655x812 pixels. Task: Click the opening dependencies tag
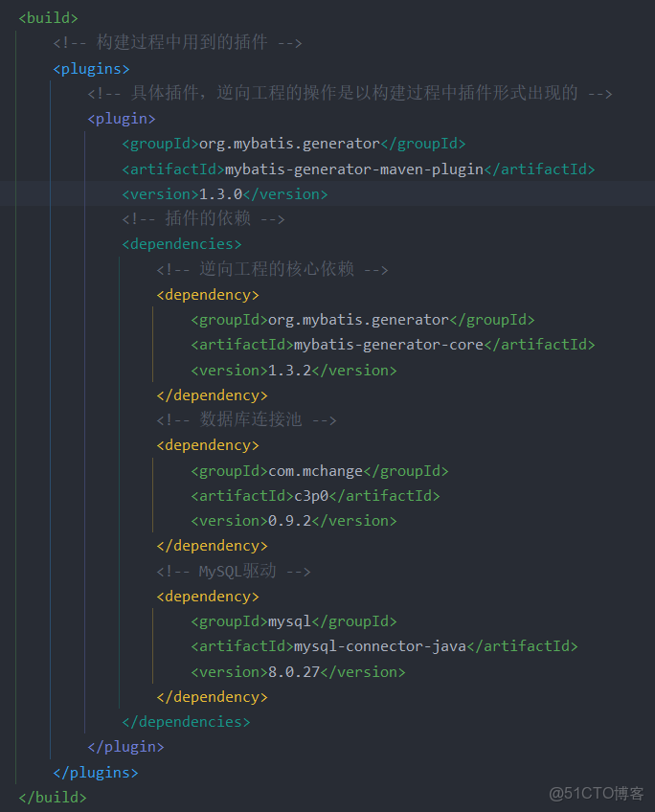tap(182, 244)
